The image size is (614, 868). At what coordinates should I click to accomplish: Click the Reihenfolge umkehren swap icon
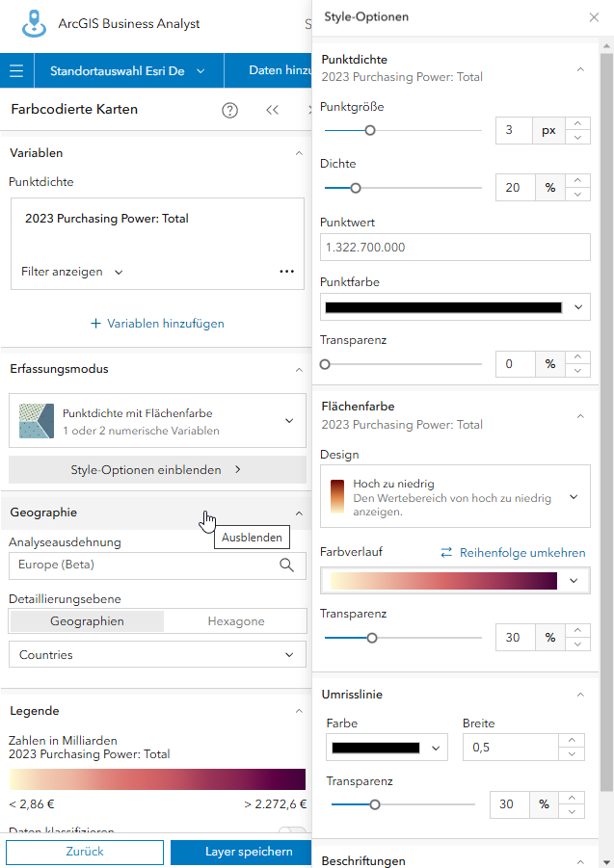[x=446, y=552]
